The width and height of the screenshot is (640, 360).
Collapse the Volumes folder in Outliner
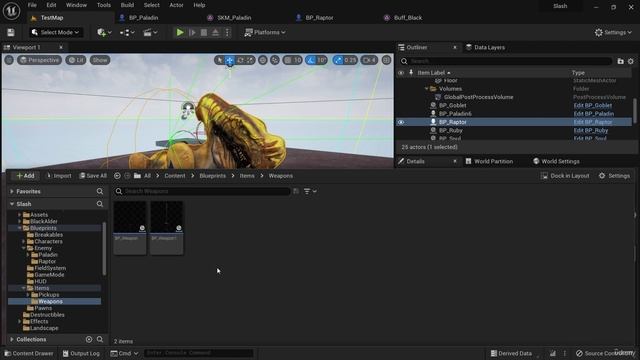tap(427, 89)
